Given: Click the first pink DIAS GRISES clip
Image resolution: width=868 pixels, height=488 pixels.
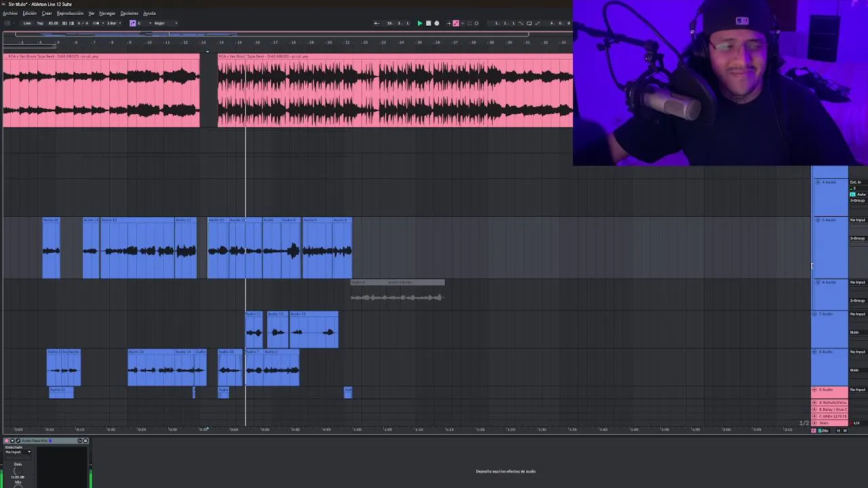Looking at the screenshot, I should click(x=102, y=90).
